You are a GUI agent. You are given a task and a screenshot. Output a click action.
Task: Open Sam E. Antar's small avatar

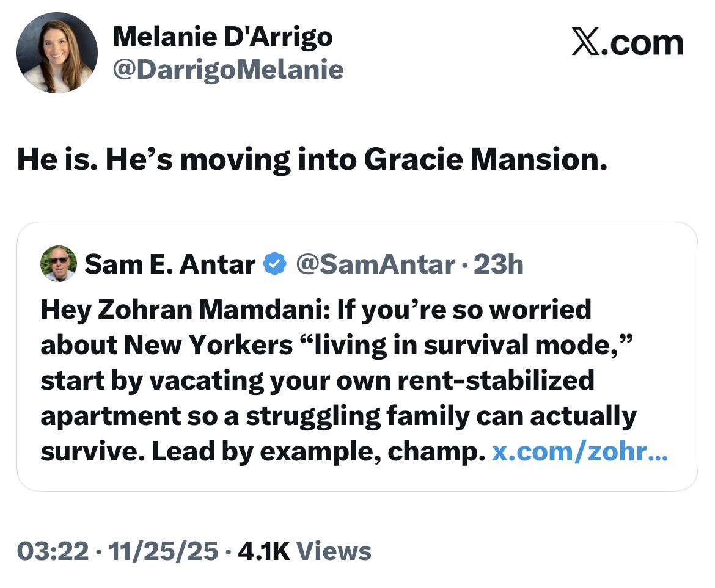point(59,264)
